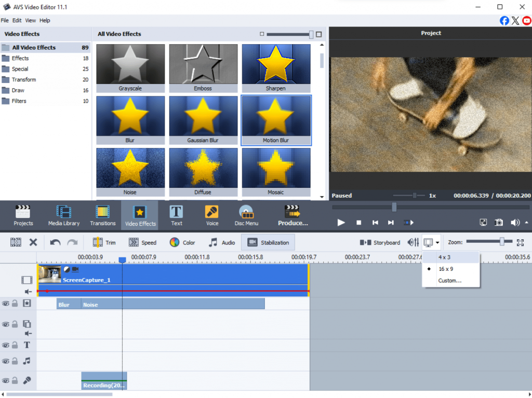
Task: Click the Play button in preview
Action: click(341, 223)
